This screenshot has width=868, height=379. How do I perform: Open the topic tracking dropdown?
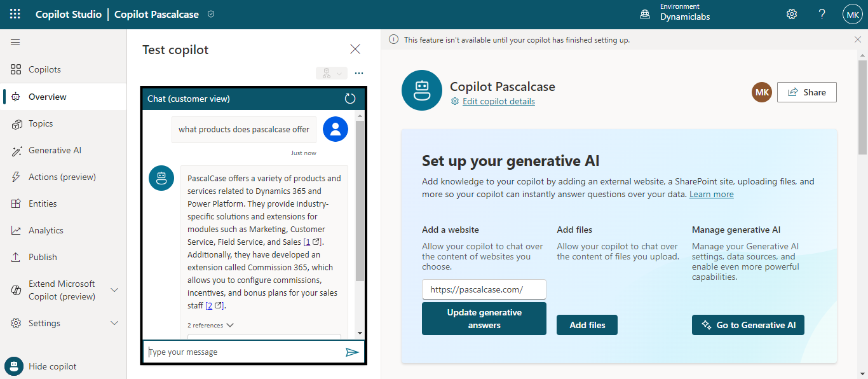331,73
